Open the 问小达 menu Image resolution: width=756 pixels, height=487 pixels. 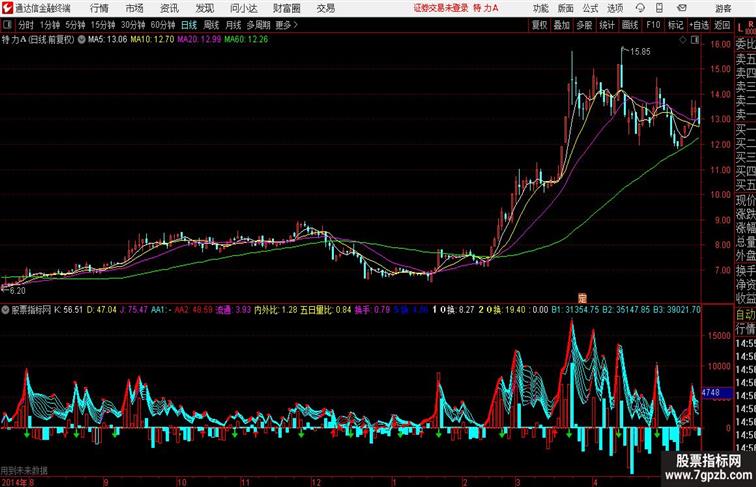coord(243,8)
